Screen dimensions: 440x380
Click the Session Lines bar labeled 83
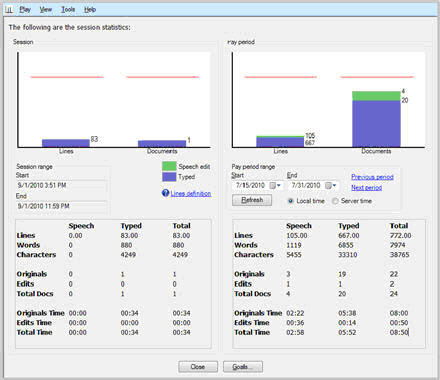[66, 143]
